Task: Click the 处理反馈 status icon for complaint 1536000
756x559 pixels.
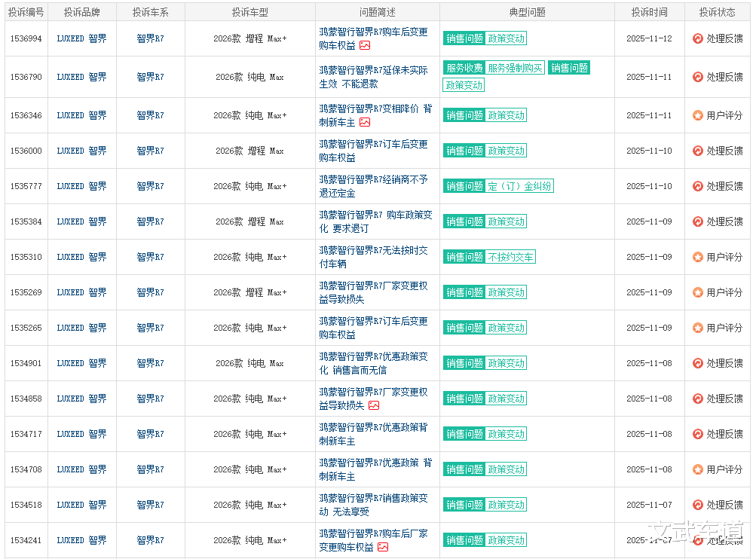Action: (x=698, y=151)
